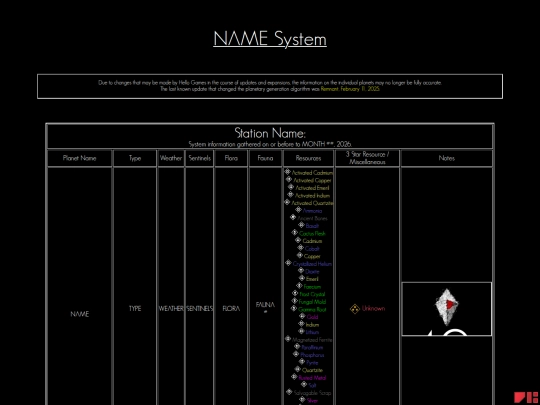Viewport: 540px width, 405px height.
Task: Click the Type column header
Action: 135,158
